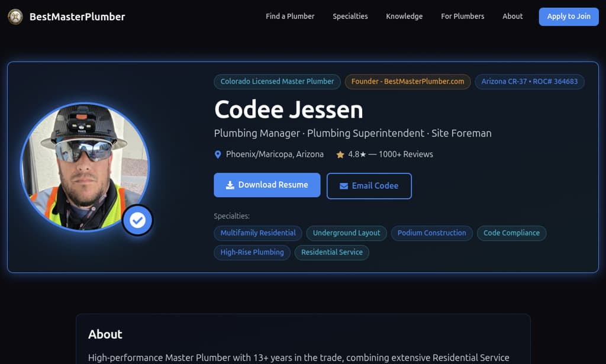606x364 pixels.
Task: Click the download arrow icon
Action: (230, 185)
